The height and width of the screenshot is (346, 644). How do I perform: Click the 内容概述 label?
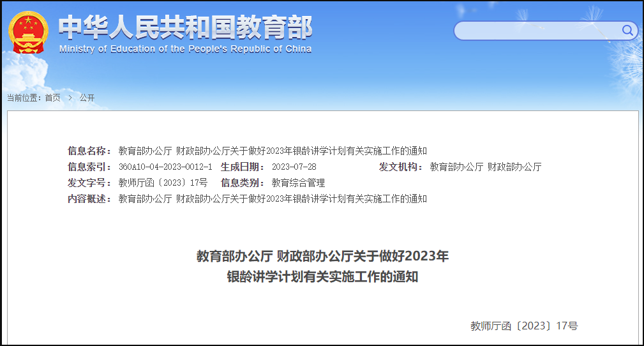(89, 199)
